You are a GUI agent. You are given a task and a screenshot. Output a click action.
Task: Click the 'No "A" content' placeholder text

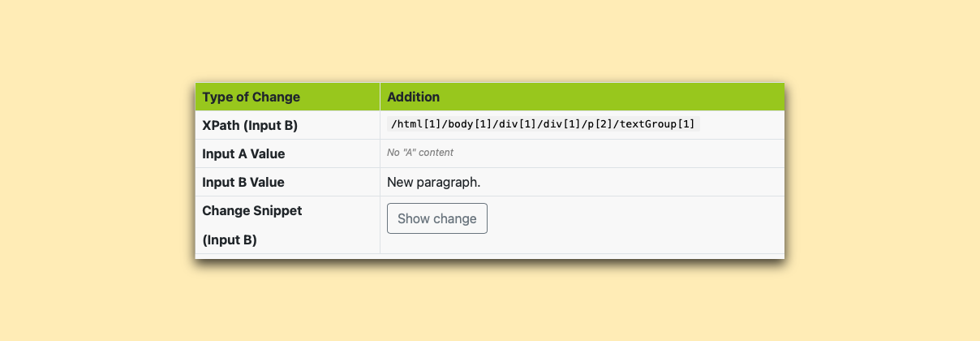click(x=420, y=153)
